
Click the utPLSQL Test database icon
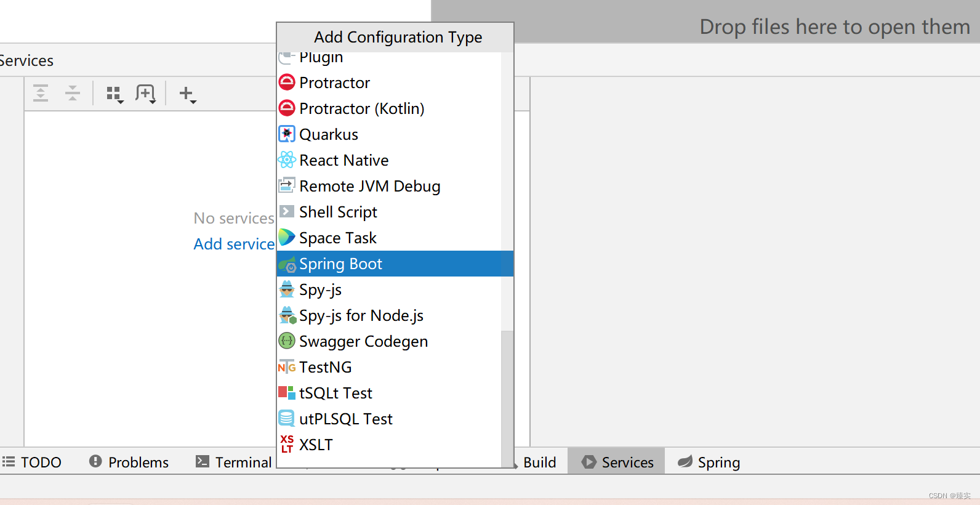(x=287, y=418)
